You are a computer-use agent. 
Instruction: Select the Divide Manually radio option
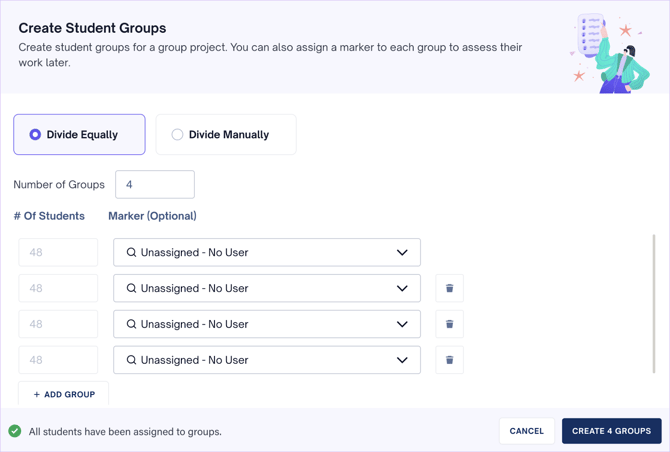tap(177, 135)
